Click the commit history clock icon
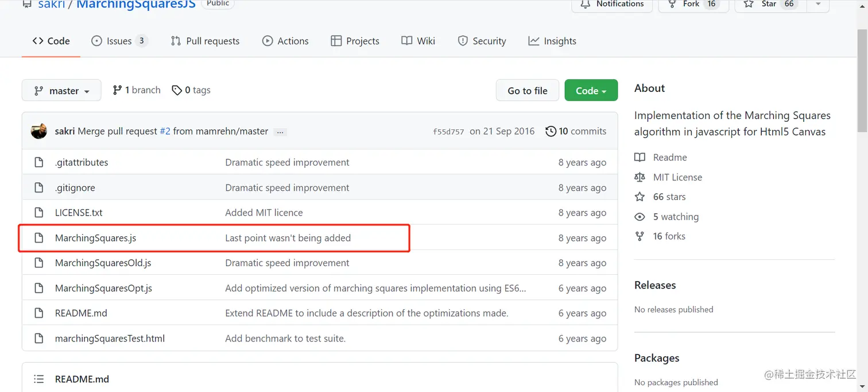This screenshot has width=868, height=392. pyautogui.click(x=551, y=131)
